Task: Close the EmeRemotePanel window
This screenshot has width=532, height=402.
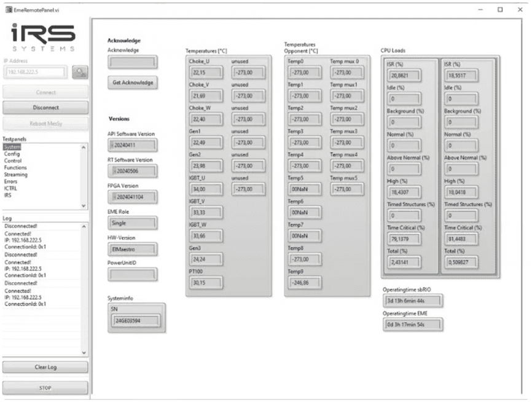Action: [x=520, y=10]
